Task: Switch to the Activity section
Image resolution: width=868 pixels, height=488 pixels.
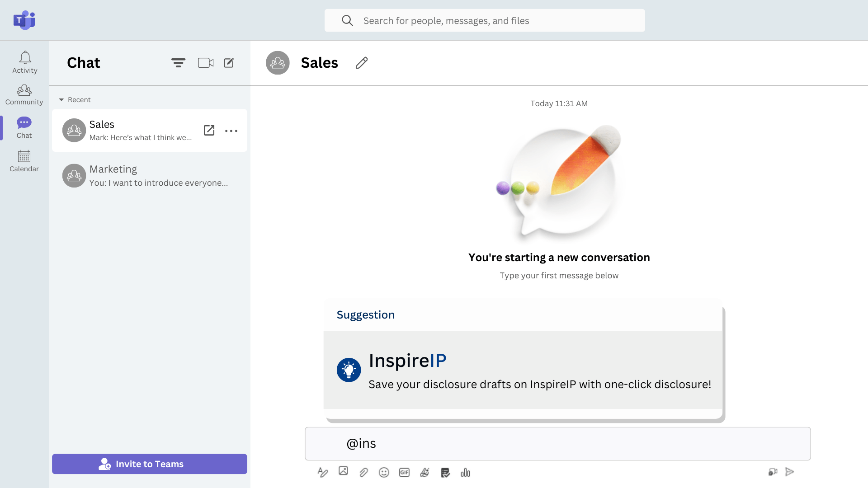Action: 24,62
